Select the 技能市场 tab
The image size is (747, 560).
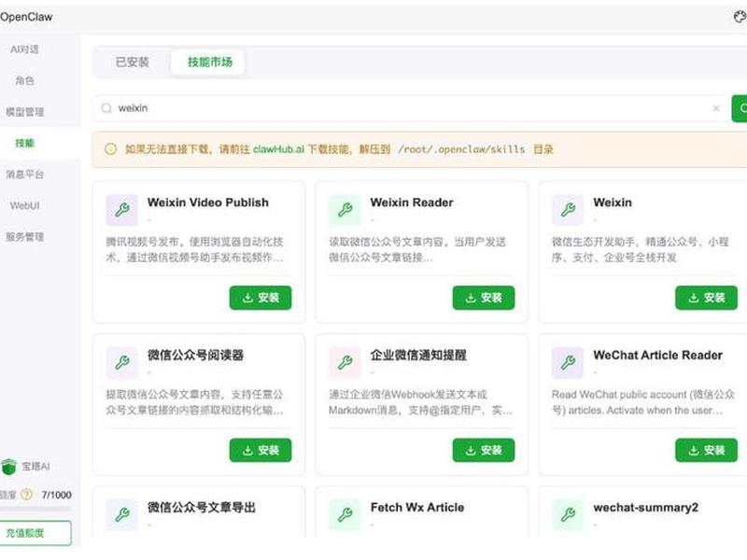pyautogui.click(x=208, y=63)
